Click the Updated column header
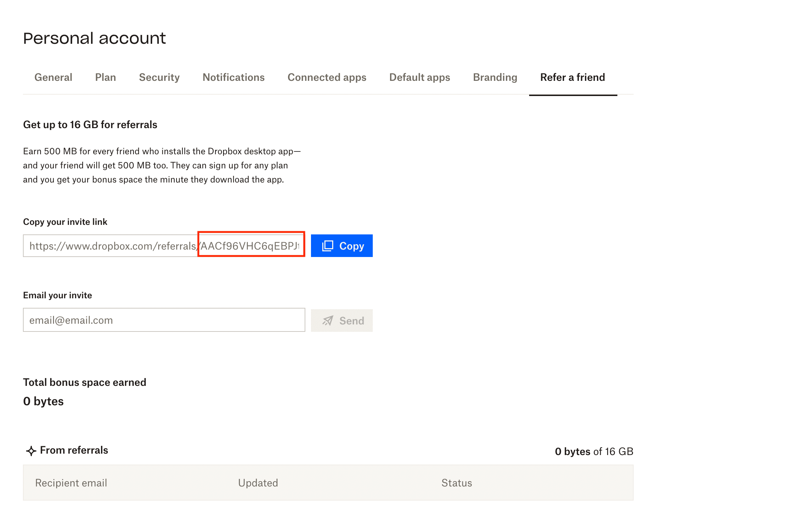The width and height of the screenshot is (802, 532). (x=258, y=483)
